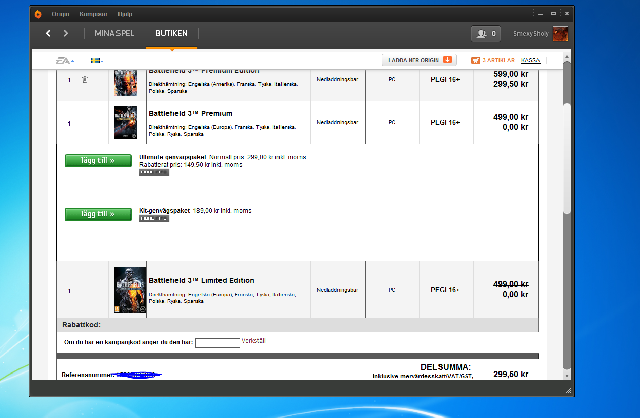The height and width of the screenshot is (418, 640).
Task: Click the window resize grip icon
Action: 568,391
